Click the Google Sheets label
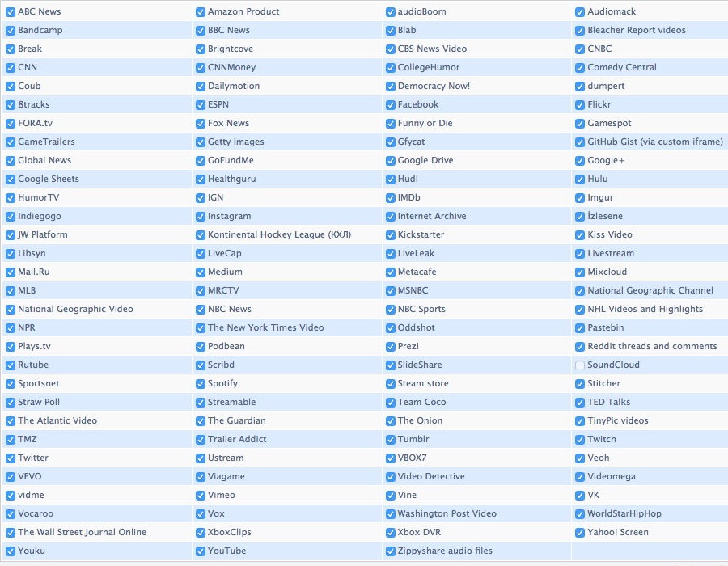Image resolution: width=728 pixels, height=566 pixels. [49, 179]
